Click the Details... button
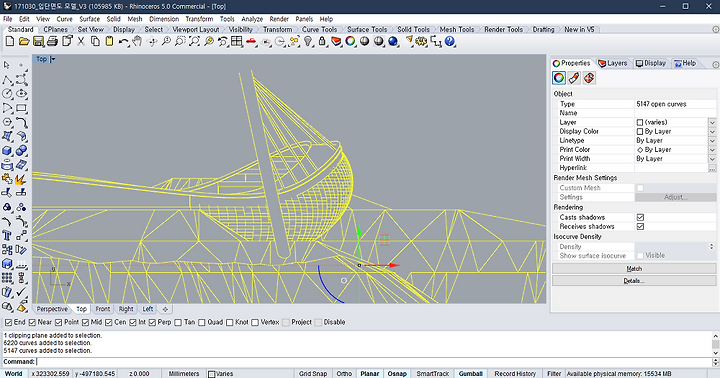 click(634, 281)
